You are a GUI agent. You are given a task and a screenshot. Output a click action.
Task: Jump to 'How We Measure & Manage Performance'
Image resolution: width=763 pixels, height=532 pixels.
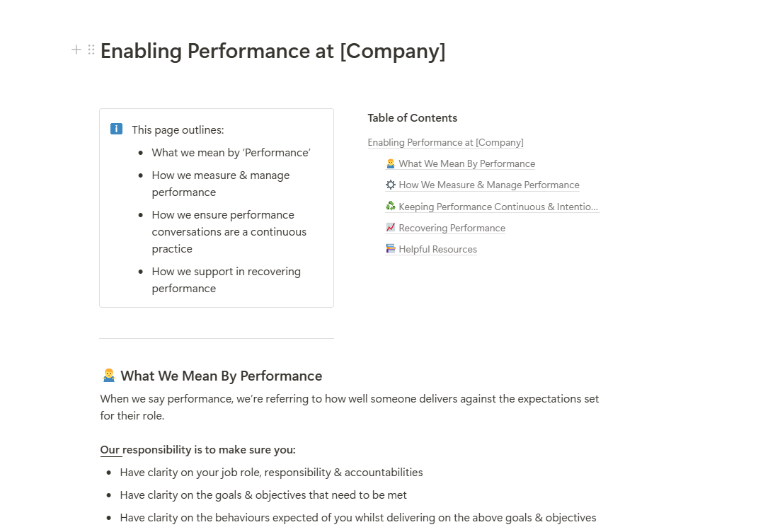(x=488, y=185)
